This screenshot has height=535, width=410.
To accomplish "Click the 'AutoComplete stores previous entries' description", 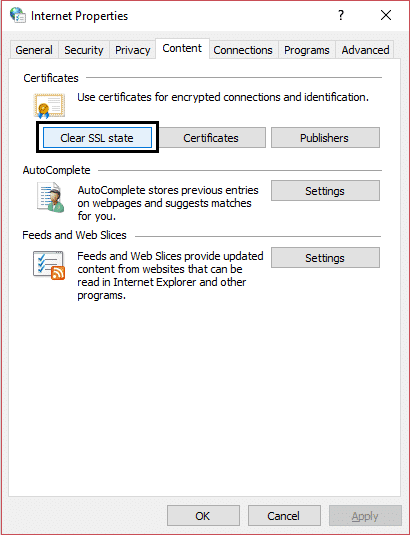I will click(x=168, y=203).
